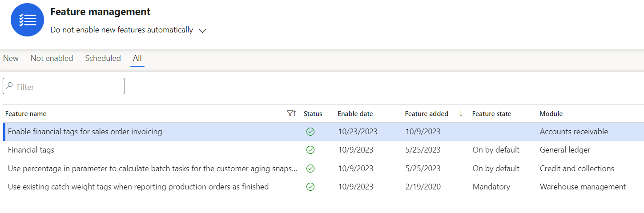Click the green status check for Financial tags
This screenshot has height=213, width=644.
tap(310, 150)
